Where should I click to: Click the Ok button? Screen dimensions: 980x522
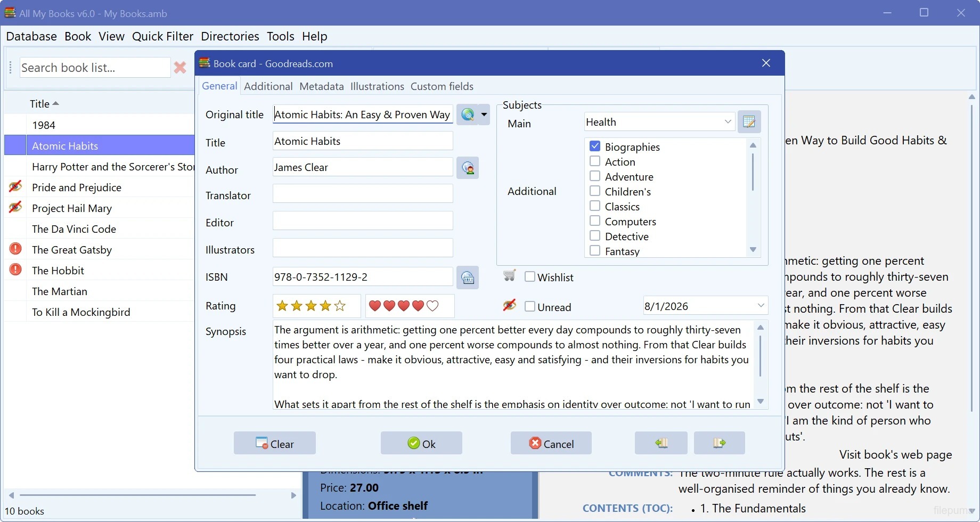tap(421, 443)
